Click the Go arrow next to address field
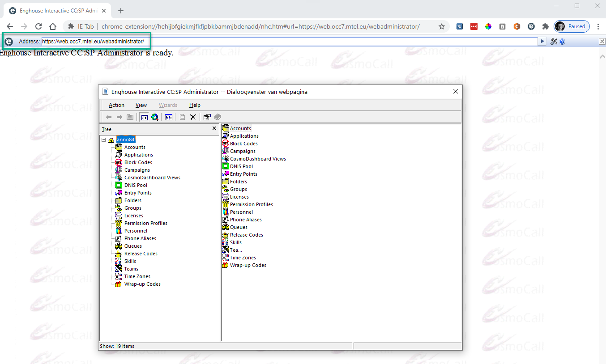 (542, 42)
